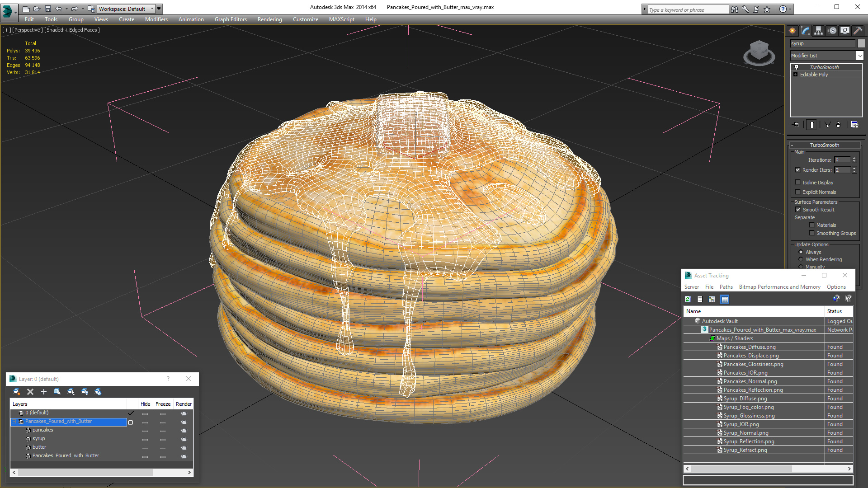Viewport: 868px width, 488px height.
Task: Click the Layer dialog horizontal scrollbar
Action: point(102,472)
